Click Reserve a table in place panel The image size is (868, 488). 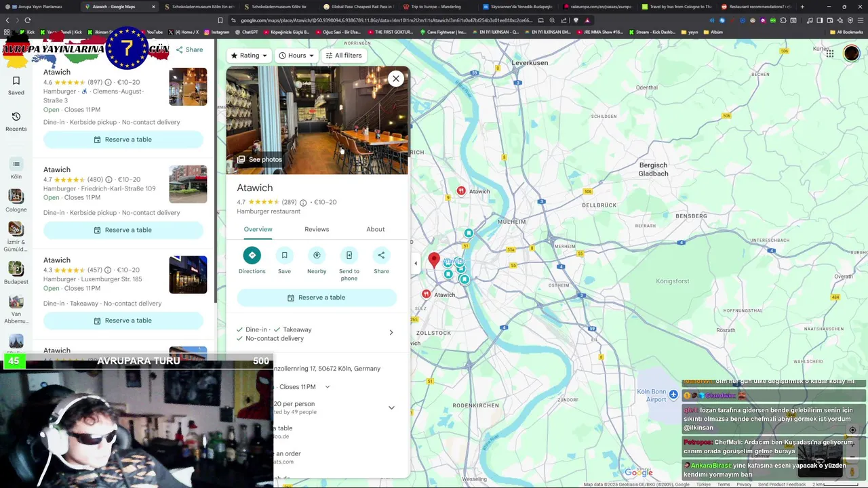click(317, 298)
